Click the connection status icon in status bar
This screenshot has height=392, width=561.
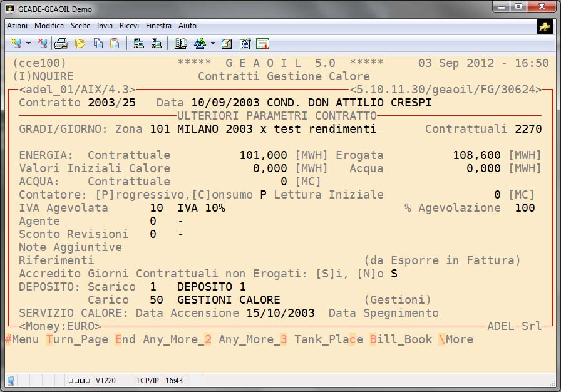11,380
